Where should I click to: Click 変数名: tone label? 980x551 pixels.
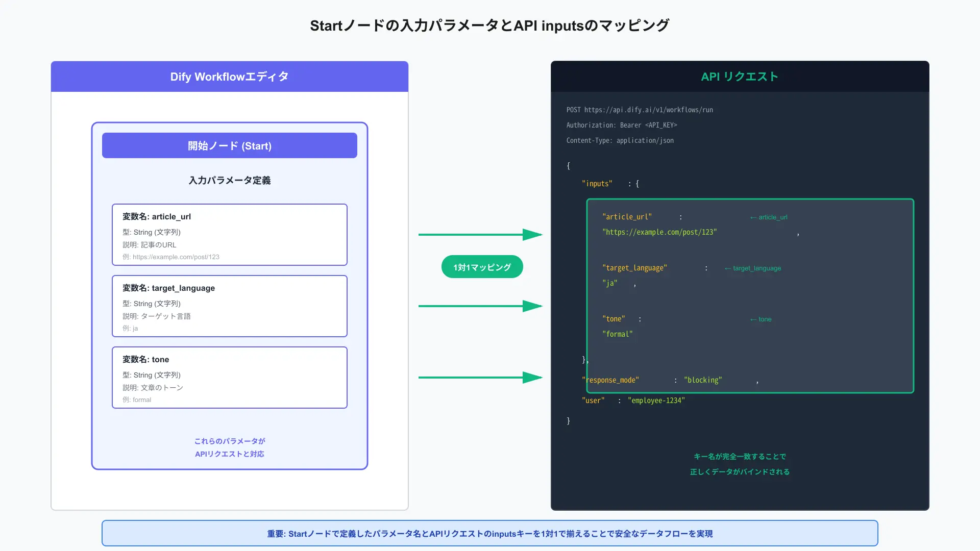click(x=145, y=359)
